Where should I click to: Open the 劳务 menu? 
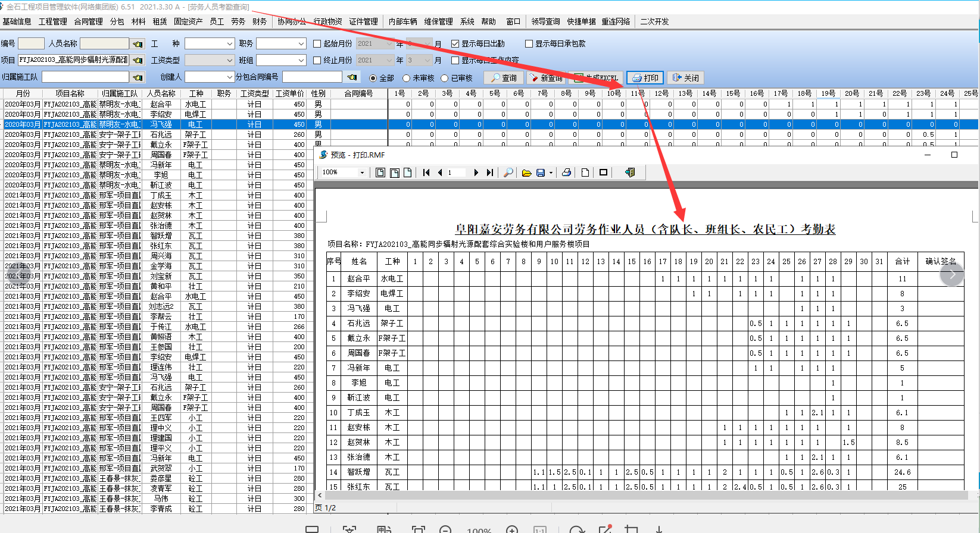click(238, 21)
